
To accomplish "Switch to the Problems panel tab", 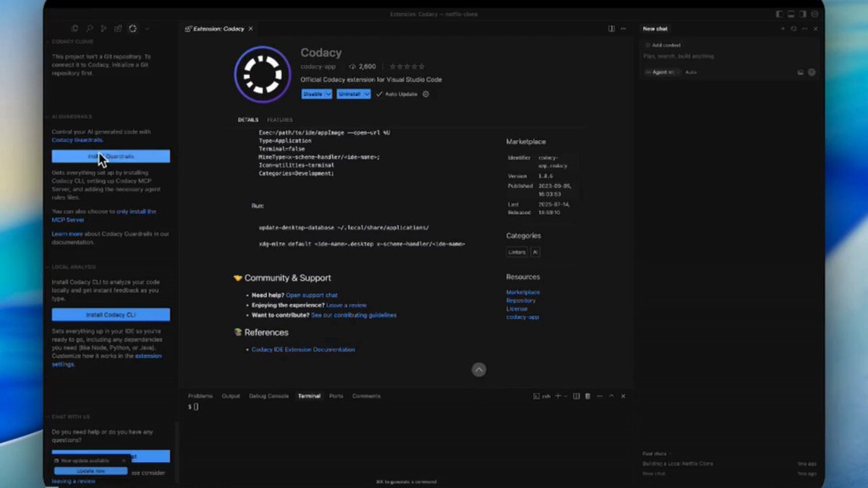I will click(200, 396).
